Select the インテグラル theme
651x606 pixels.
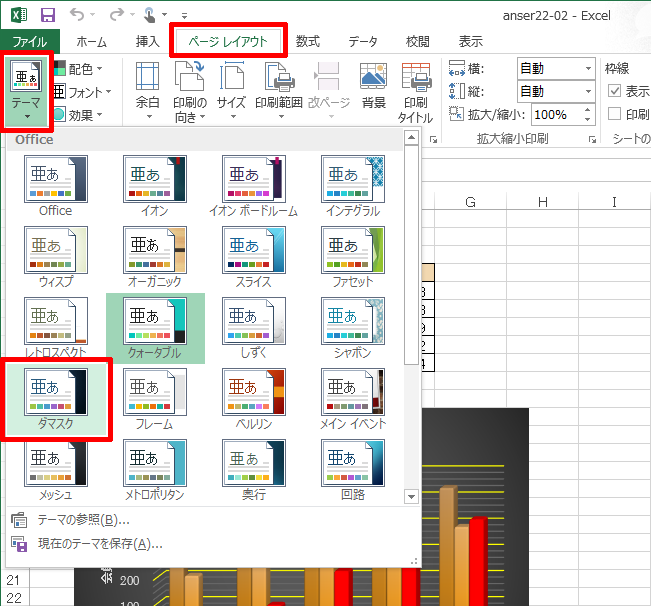[352, 186]
